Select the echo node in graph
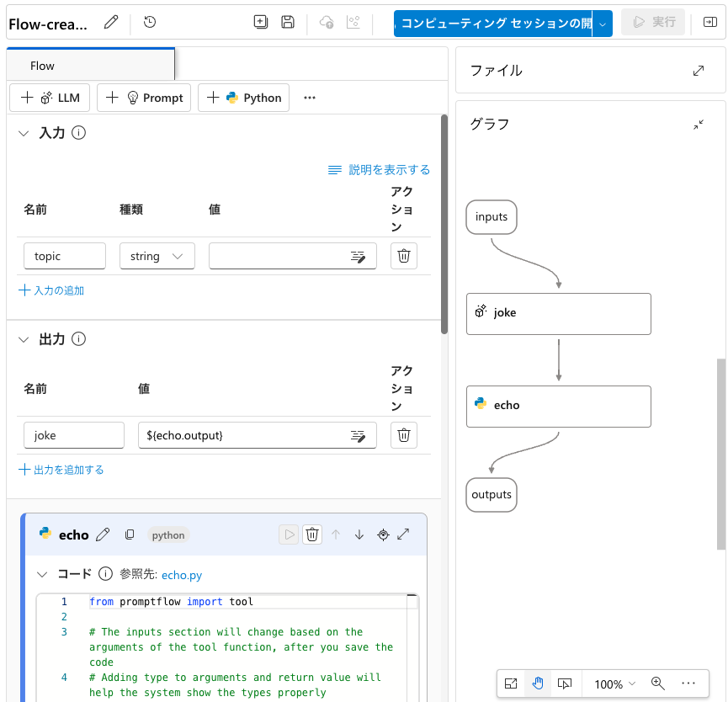Viewport: 728px width, 702px height. click(x=559, y=407)
